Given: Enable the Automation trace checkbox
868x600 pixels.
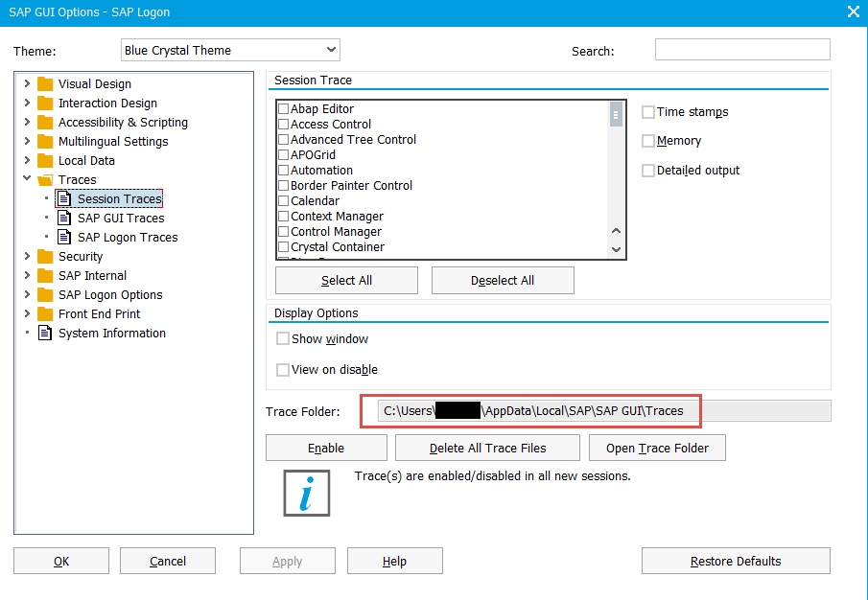Looking at the screenshot, I should (x=284, y=171).
